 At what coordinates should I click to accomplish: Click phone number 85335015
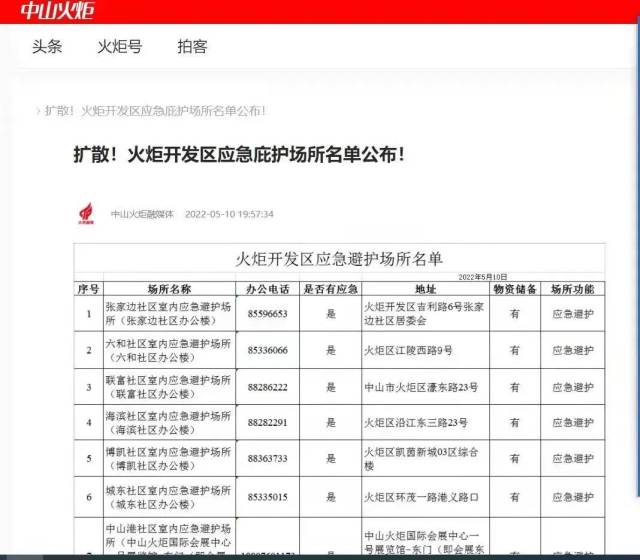pos(267,497)
